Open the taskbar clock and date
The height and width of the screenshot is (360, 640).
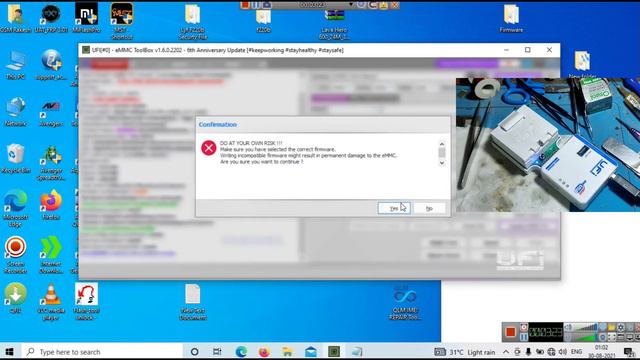601,352
